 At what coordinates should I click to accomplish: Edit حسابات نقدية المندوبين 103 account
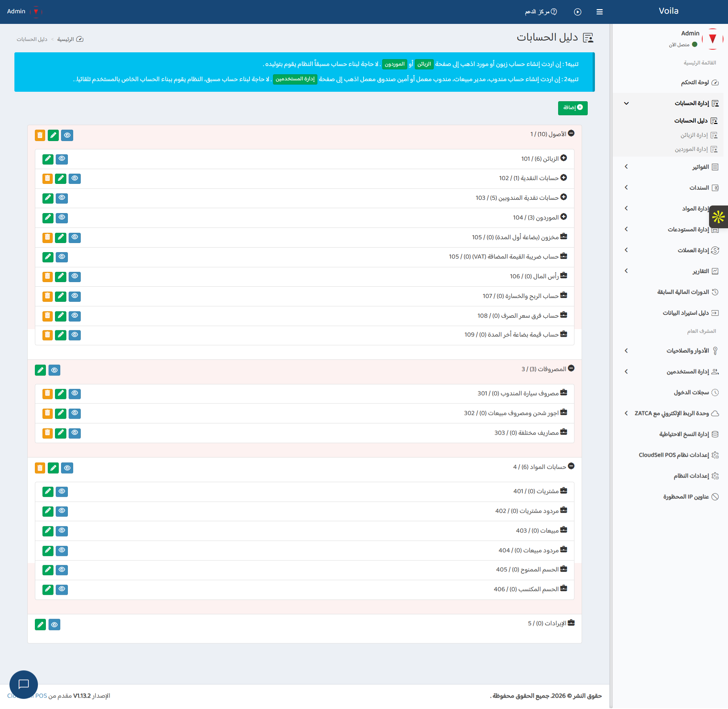48,198
